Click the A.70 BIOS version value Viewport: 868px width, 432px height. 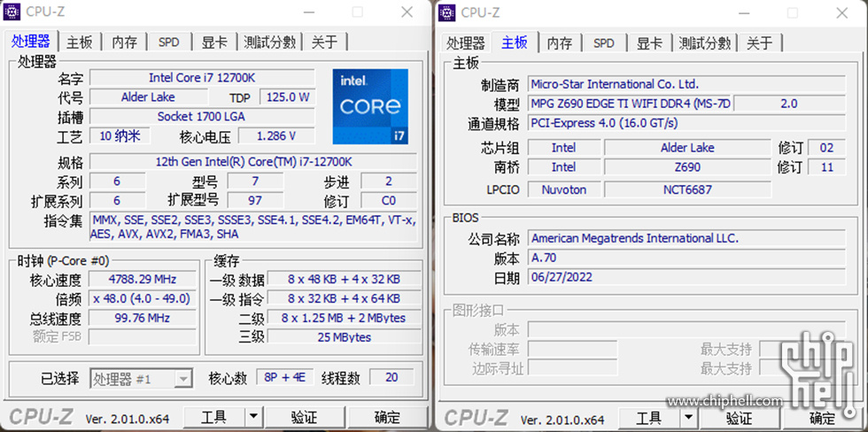[687, 258]
